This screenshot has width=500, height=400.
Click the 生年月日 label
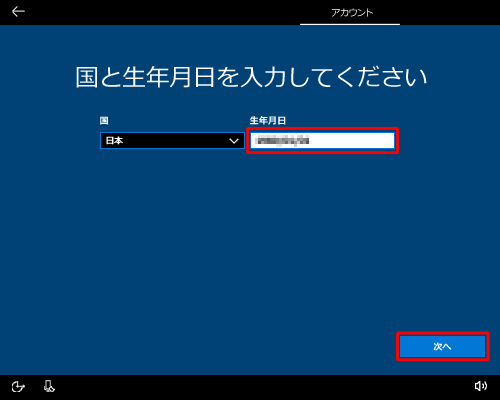coord(268,120)
